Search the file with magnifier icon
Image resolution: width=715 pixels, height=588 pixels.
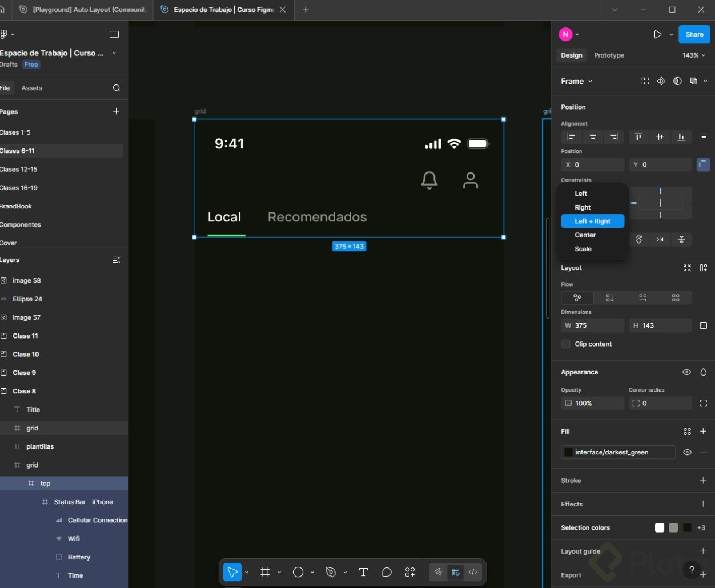(117, 88)
